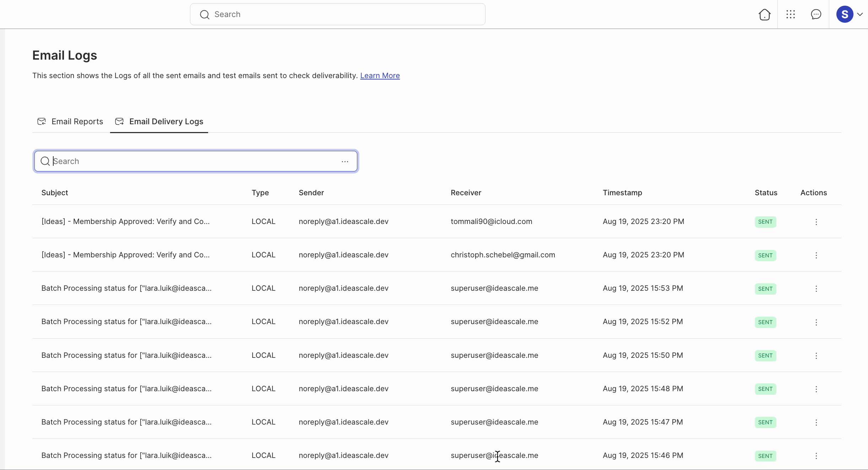This screenshot has width=868, height=470.
Task: Select the Email Delivery Logs tab
Action: click(x=159, y=122)
